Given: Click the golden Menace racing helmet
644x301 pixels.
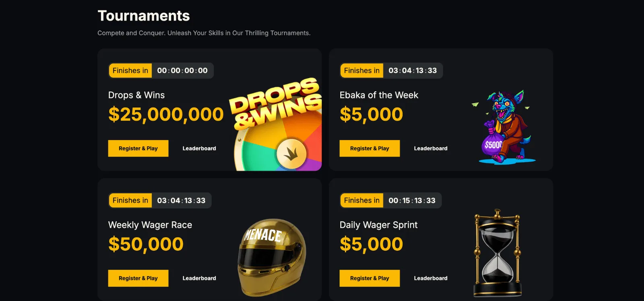Looking at the screenshot, I should click(x=272, y=257).
